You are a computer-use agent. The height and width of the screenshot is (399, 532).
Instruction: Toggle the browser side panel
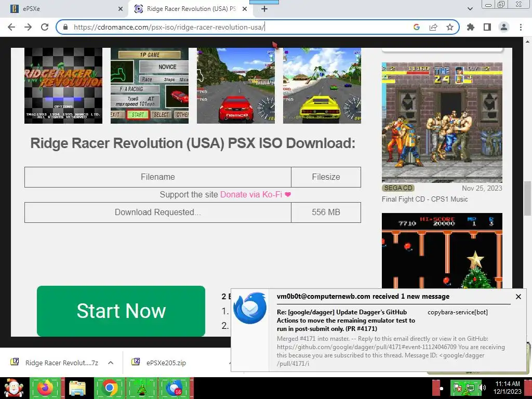487,27
